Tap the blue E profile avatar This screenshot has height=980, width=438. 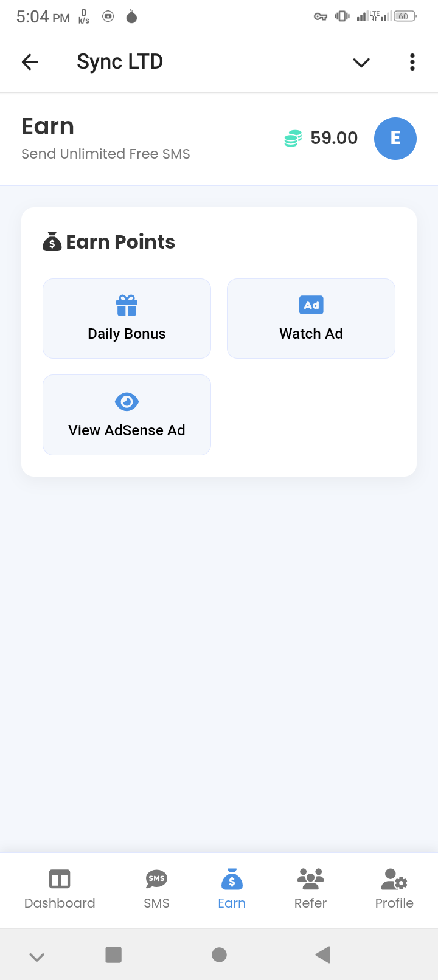point(395,139)
